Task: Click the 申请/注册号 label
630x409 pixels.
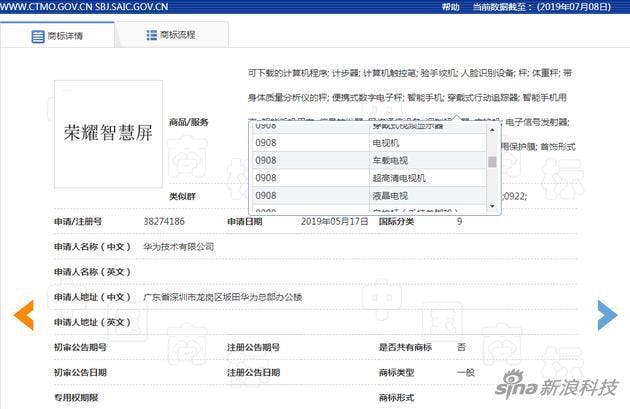Action: point(78,221)
